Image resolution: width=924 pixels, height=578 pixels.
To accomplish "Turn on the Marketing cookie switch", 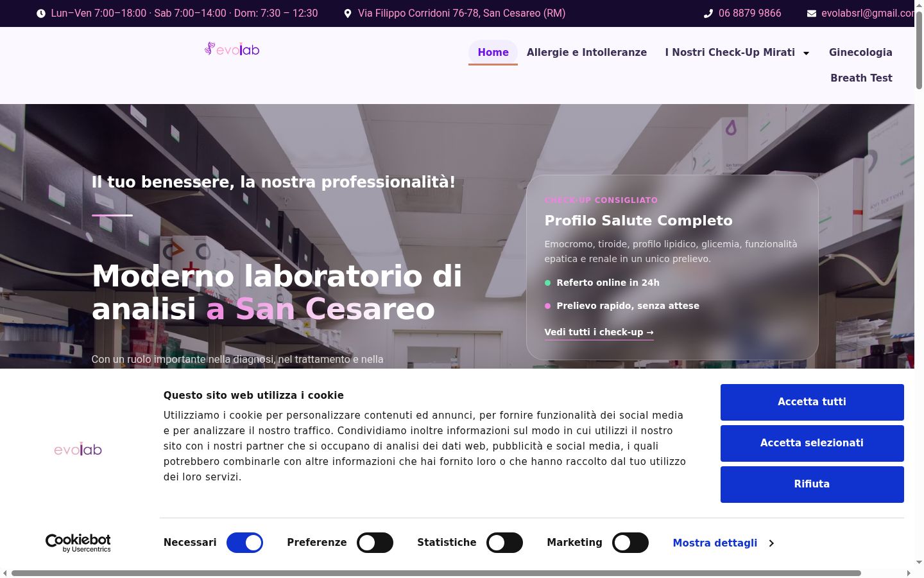I will coord(631,543).
